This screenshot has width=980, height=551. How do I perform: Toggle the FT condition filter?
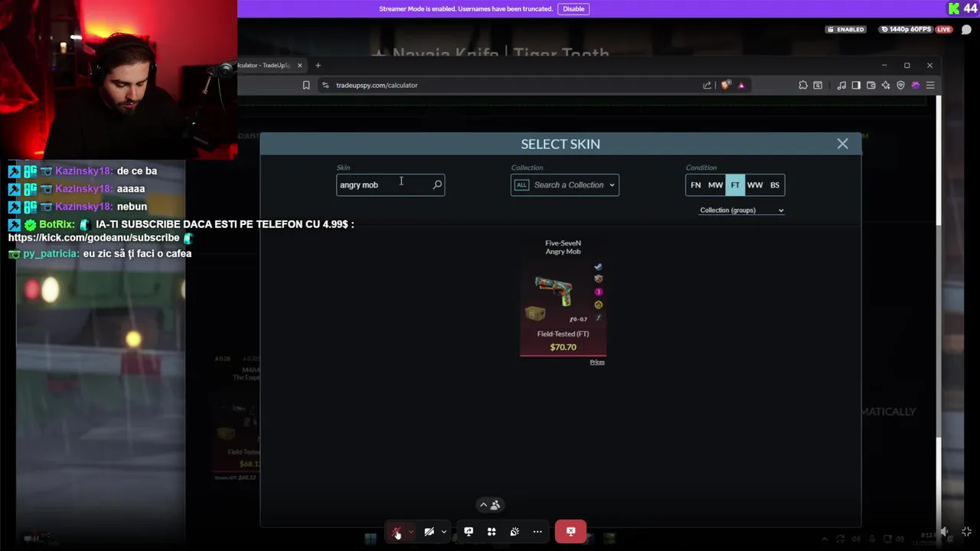[735, 185]
